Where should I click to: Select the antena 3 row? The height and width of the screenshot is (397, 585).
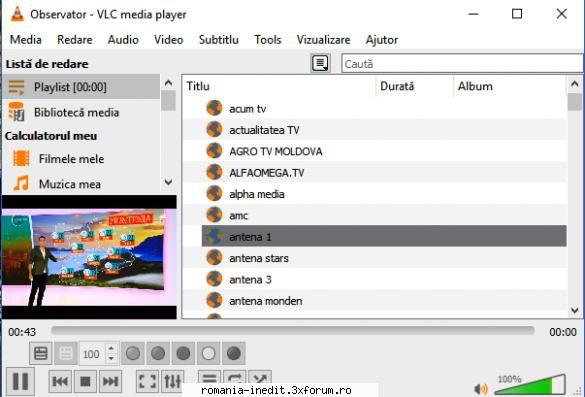(x=375, y=279)
